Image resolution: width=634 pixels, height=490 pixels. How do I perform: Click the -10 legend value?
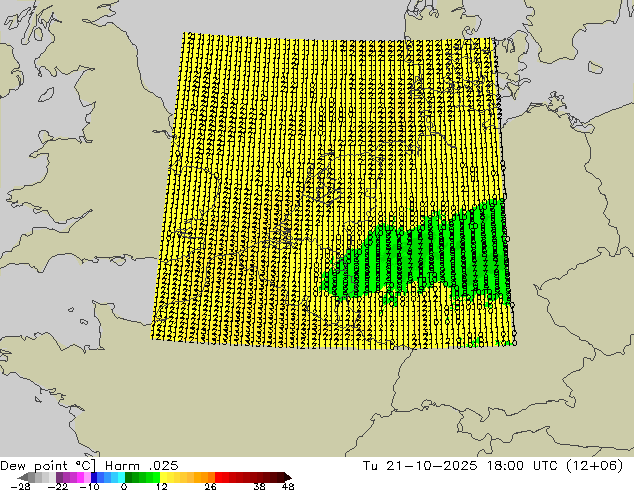[x=89, y=486]
